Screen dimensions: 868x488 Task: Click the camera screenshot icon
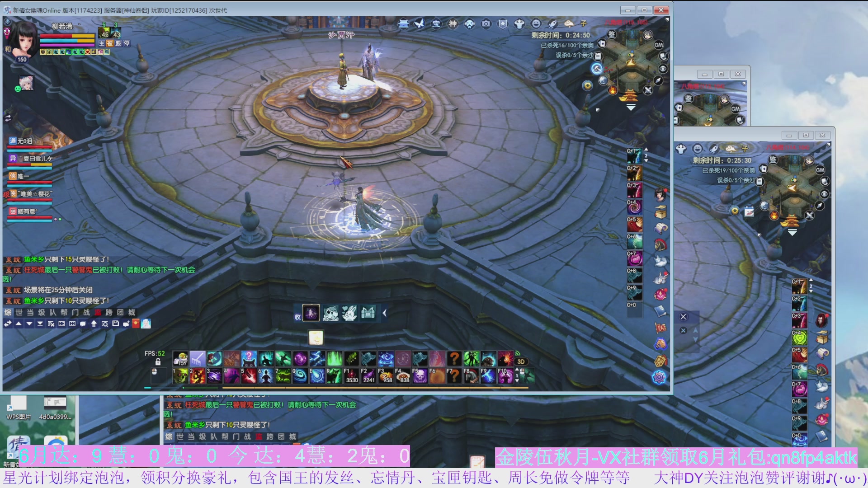pos(486,23)
